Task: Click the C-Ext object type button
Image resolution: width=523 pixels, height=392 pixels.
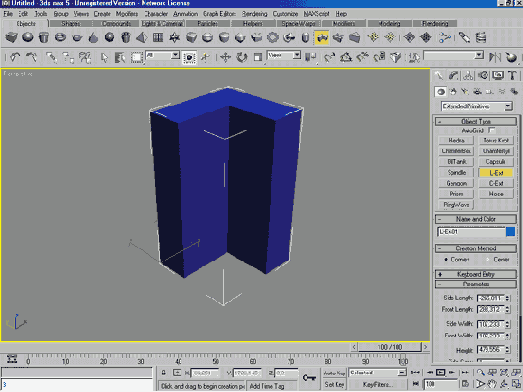Action: [x=496, y=183]
